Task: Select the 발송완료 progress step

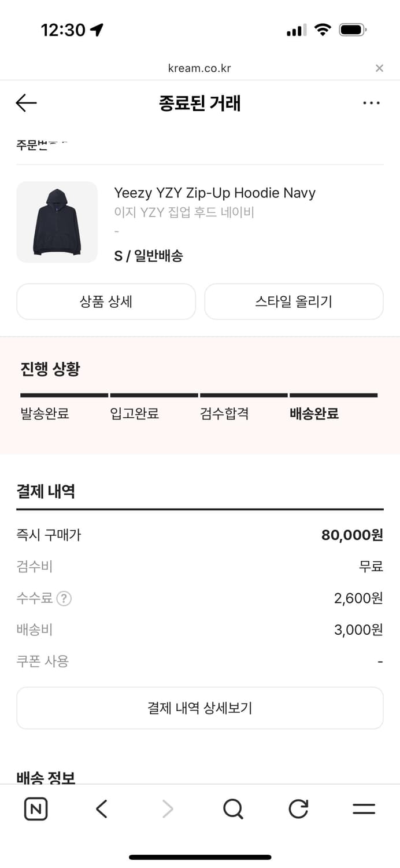Action: [x=45, y=413]
